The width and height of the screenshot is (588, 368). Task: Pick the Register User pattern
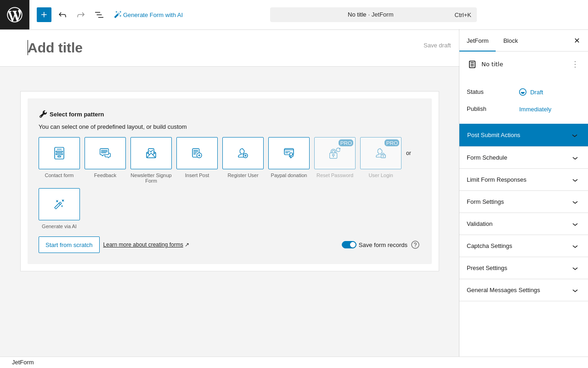pos(243,153)
